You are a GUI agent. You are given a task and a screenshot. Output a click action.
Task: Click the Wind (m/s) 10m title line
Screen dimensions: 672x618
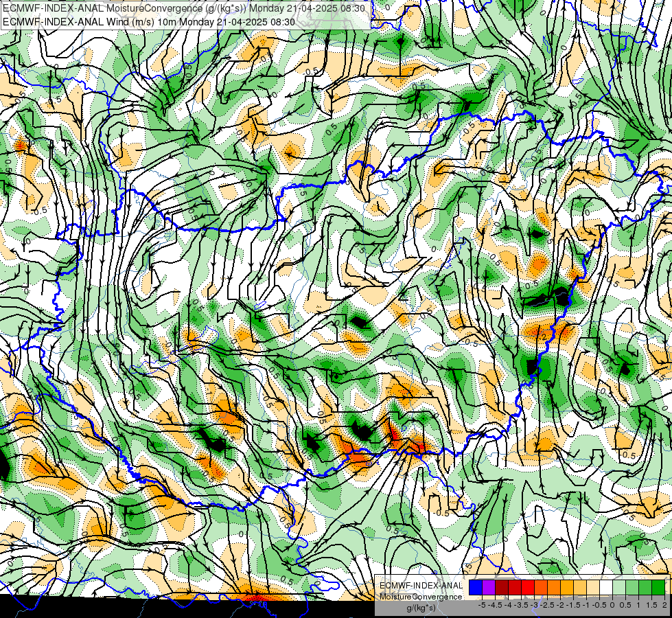(149, 21)
